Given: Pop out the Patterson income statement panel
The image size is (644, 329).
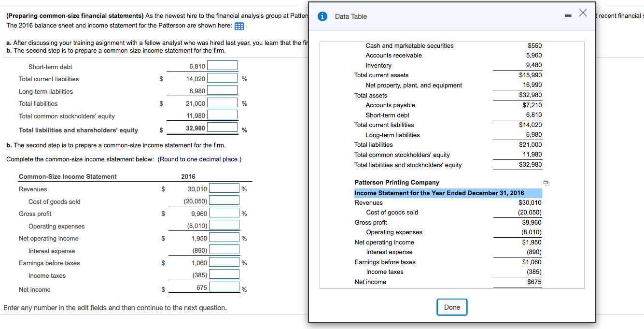Looking at the screenshot, I should pyautogui.click(x=546, y=183).
